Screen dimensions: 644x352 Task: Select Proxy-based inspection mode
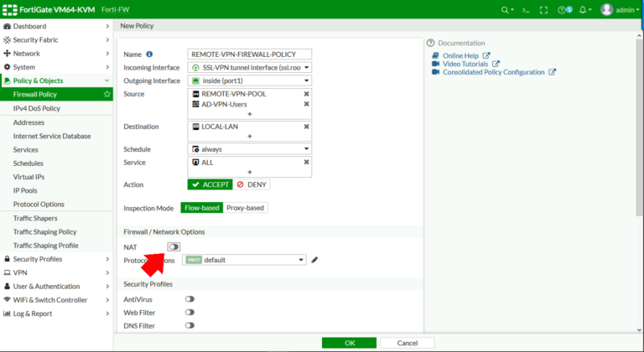(x=245, y=208)
